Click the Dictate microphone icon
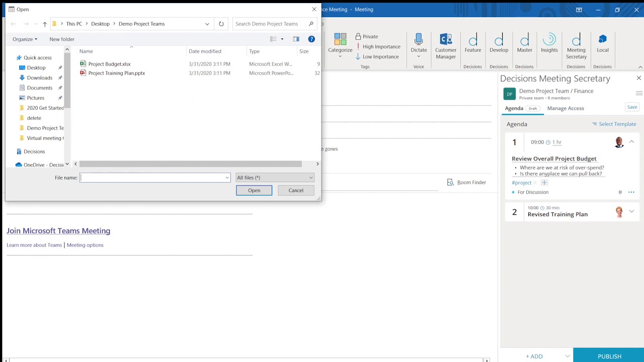 click(x=419, y=40)
